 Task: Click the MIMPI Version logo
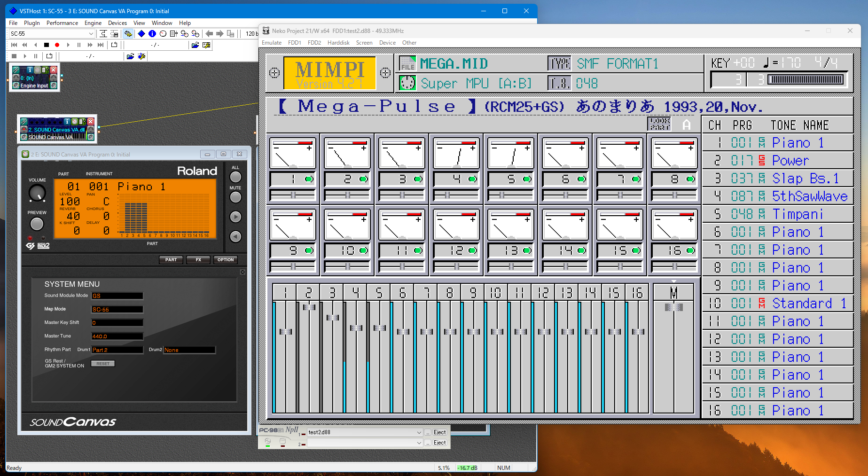tap(330, 73)
